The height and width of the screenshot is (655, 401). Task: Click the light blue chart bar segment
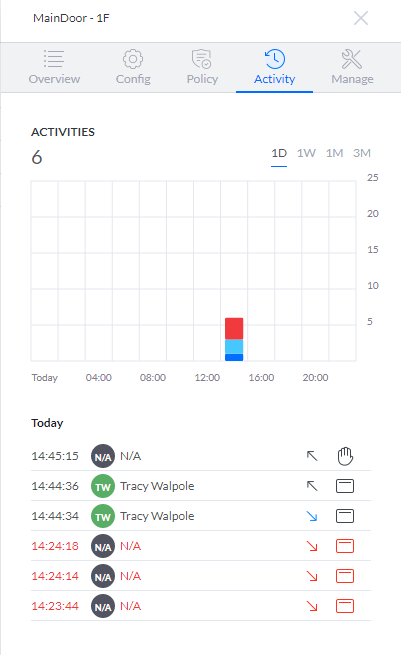coord(234,347)
